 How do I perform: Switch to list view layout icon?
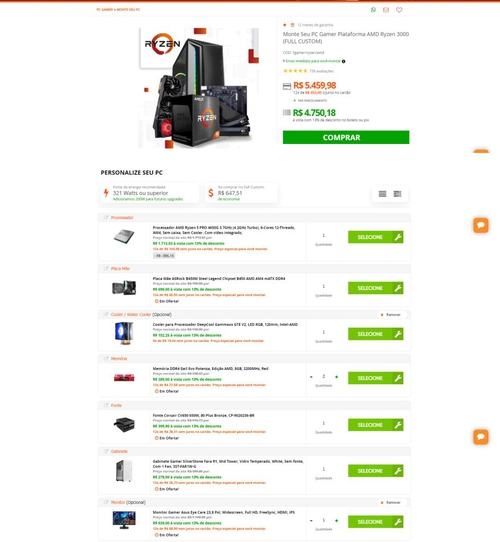[382, 194]
